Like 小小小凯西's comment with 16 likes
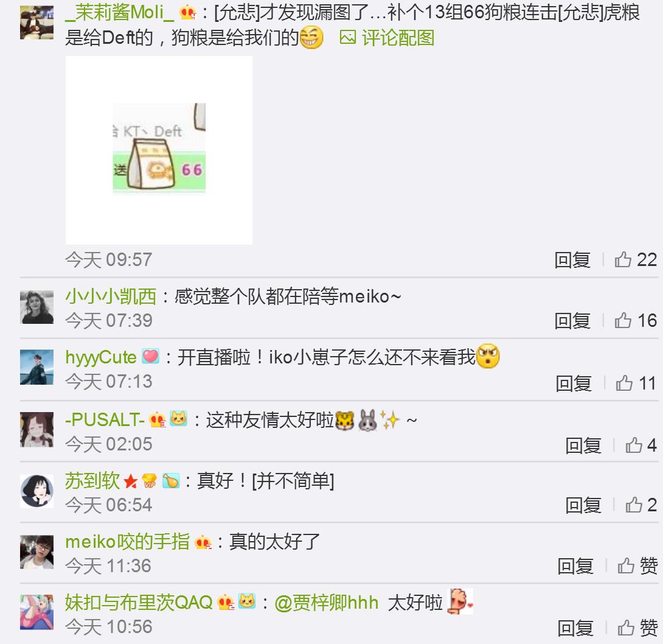Viewport: 663px width, 644px height. [x=636, y=320]
